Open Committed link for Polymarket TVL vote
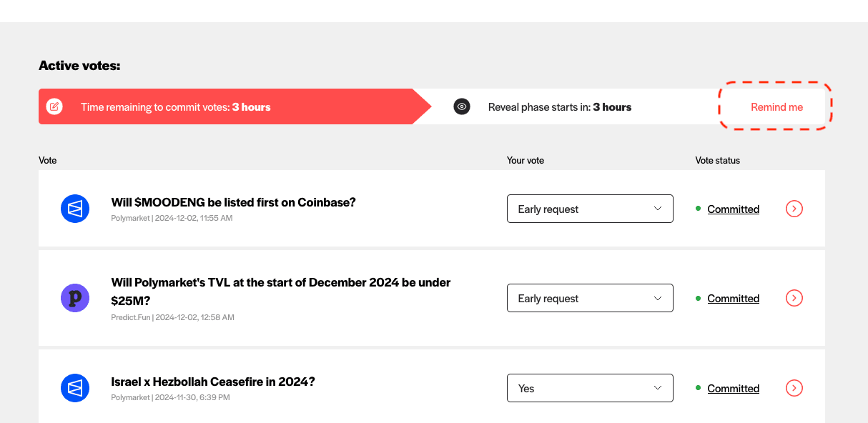This screenshot has height=423, width=868. [733, 299]
